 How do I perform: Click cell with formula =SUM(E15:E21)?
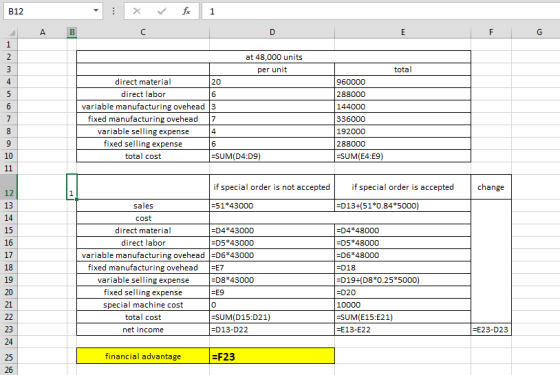403,317
